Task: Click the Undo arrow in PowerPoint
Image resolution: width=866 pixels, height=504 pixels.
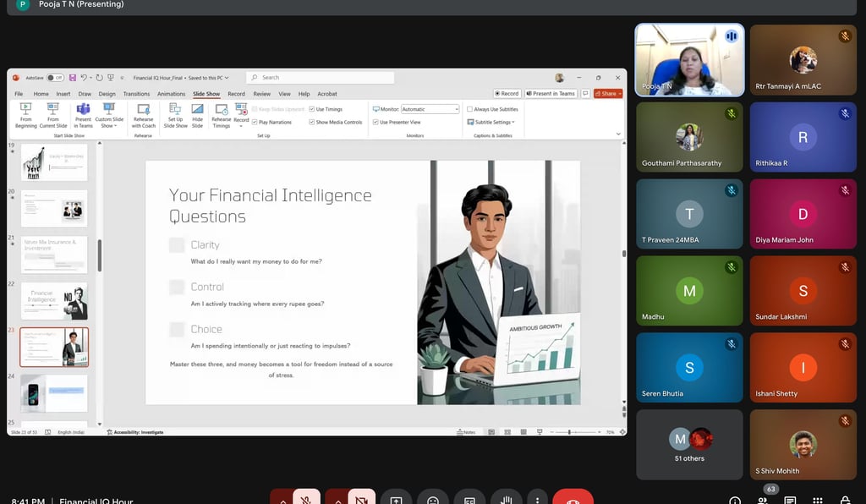Action: click(84, 78)
